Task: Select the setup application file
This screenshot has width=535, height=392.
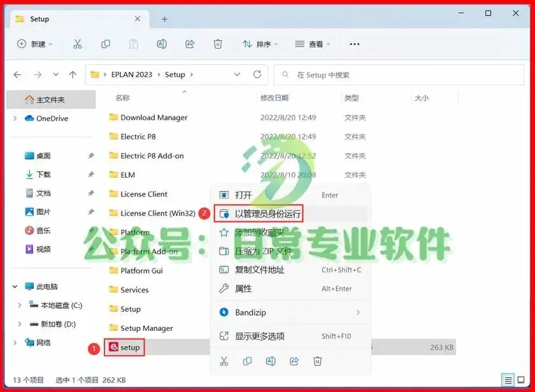Action: tap(124, 347)
